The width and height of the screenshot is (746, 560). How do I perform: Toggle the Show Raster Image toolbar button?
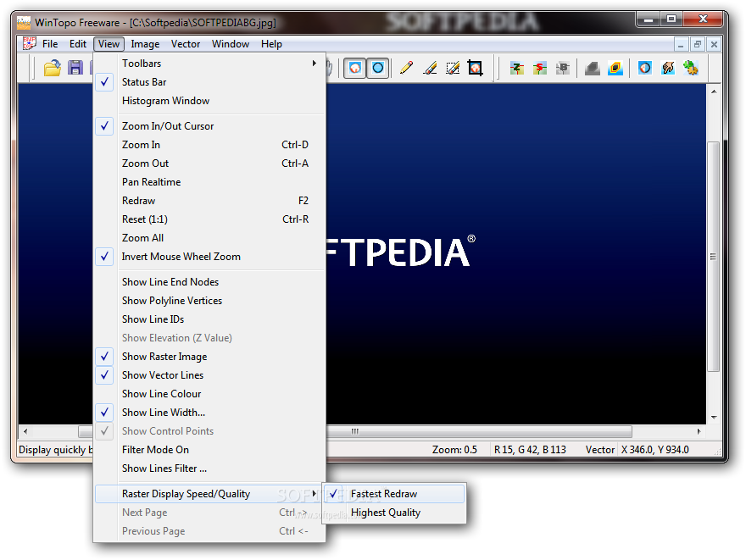pos(355,68)
